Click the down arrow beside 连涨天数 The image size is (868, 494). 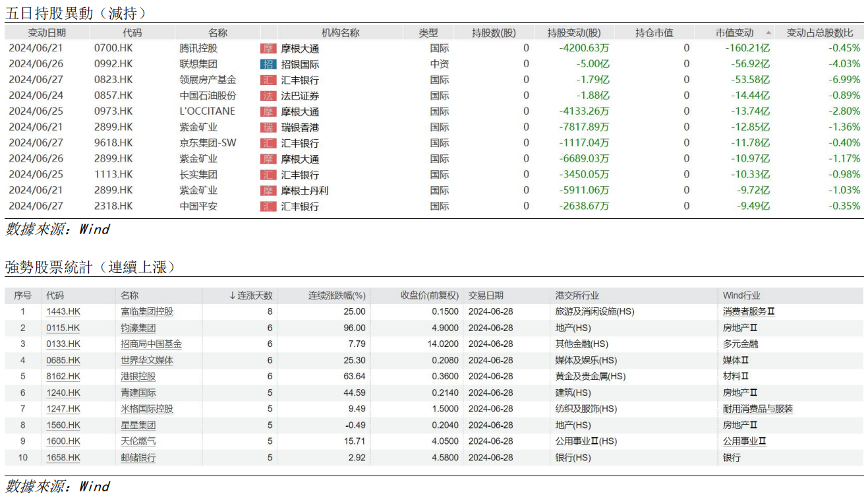[233, 295]
